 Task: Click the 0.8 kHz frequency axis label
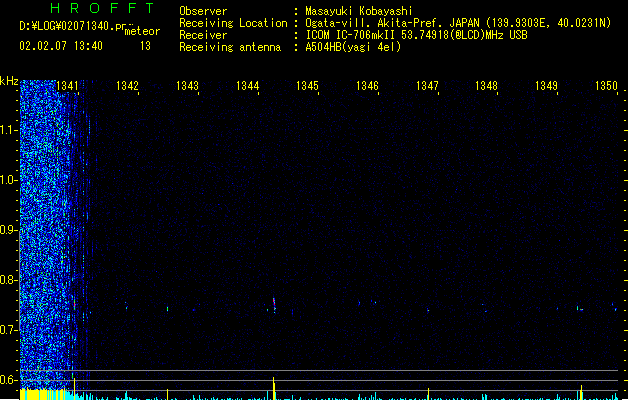[x=8, y=280]
